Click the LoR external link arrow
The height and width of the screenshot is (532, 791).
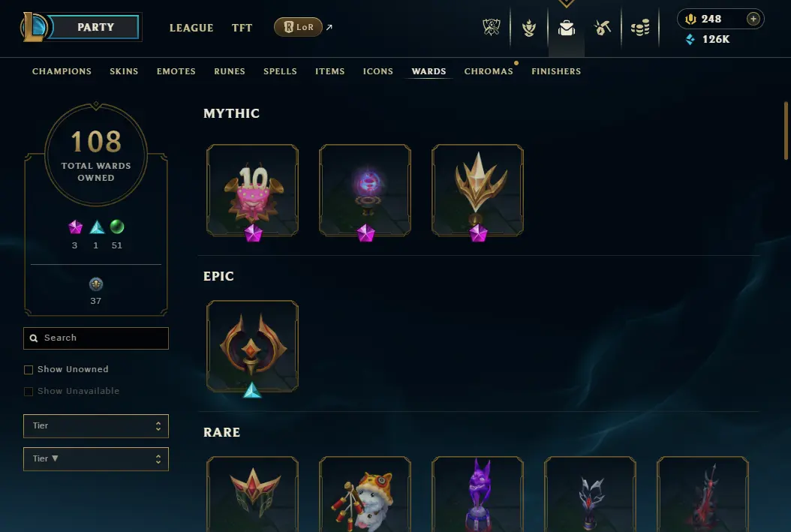click(329, 27)
